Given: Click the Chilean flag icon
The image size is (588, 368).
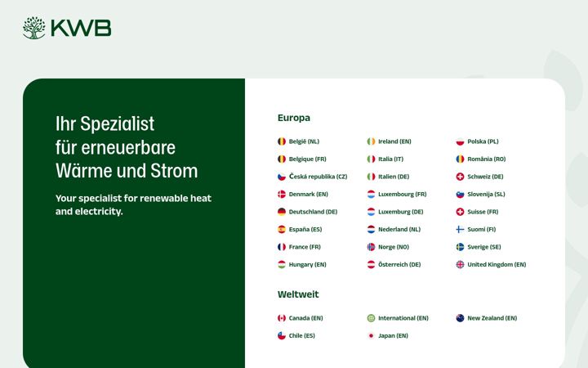Looking at the screenshot, I should 282,336.
